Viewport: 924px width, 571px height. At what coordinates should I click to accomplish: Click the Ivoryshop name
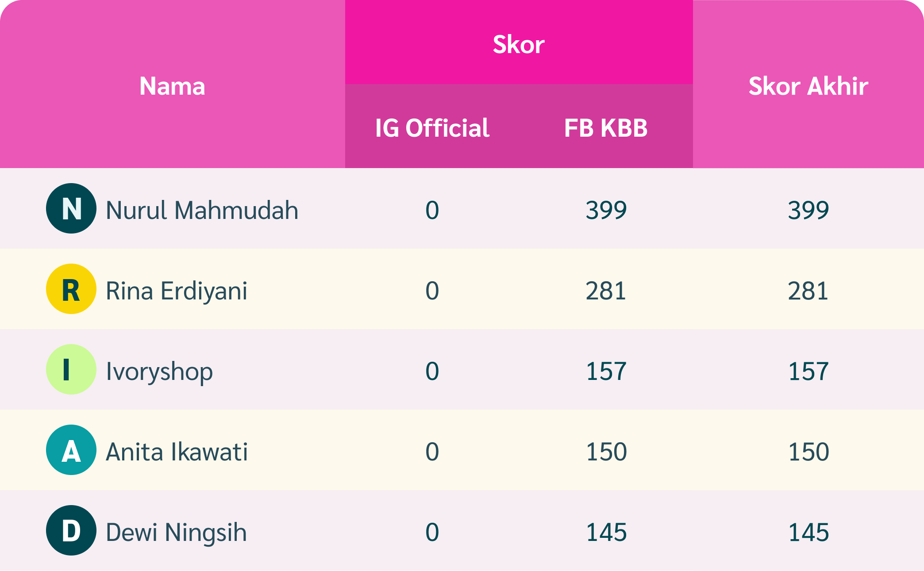coord(159,371)
